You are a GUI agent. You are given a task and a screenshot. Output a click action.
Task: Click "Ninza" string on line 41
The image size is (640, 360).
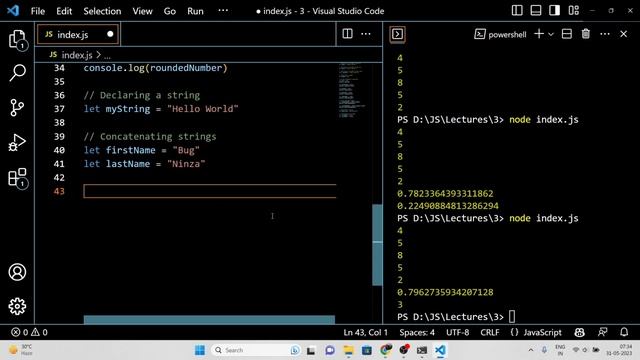(186, 164)
